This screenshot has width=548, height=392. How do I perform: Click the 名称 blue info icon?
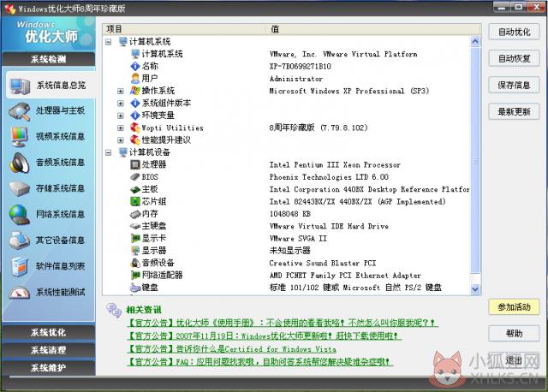(x=135, y=66)
